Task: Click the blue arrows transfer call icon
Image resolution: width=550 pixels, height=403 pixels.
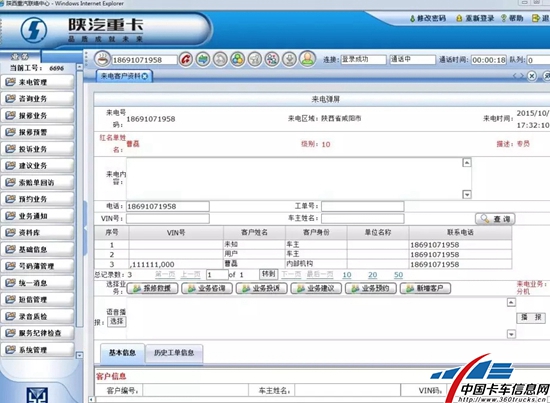Action: coord(203,59)
